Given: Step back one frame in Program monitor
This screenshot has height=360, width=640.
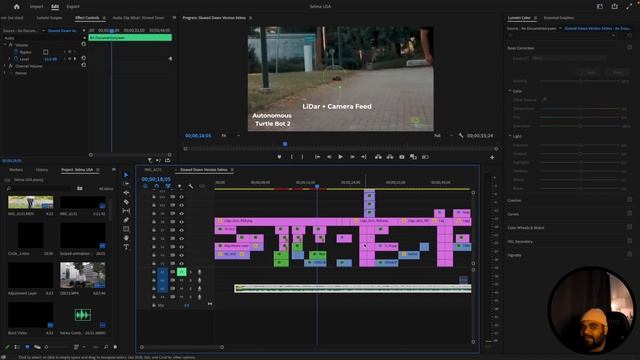Looking at the screenshot, I should 329,157.
